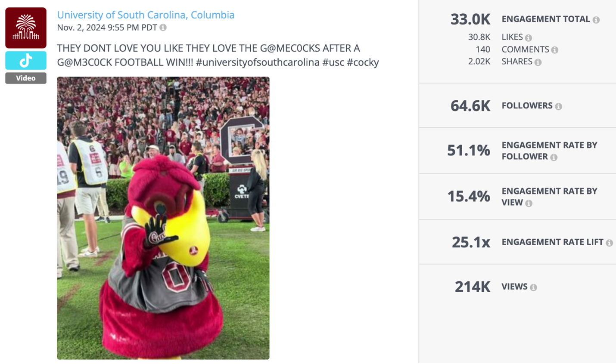Click the mascot video thumbnail
The width and height of the screenshot is (616, 364).
click(163, 217)
